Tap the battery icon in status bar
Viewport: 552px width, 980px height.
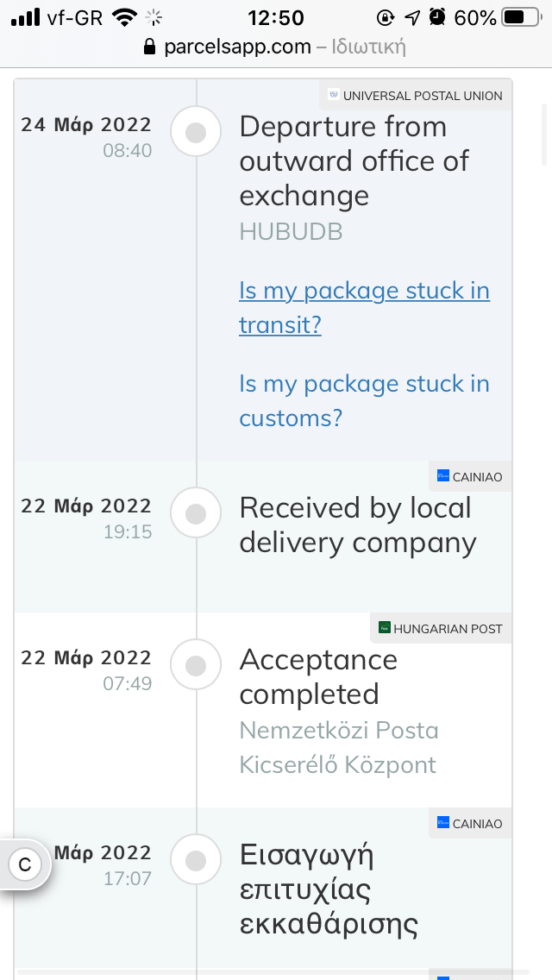point(523,17)
